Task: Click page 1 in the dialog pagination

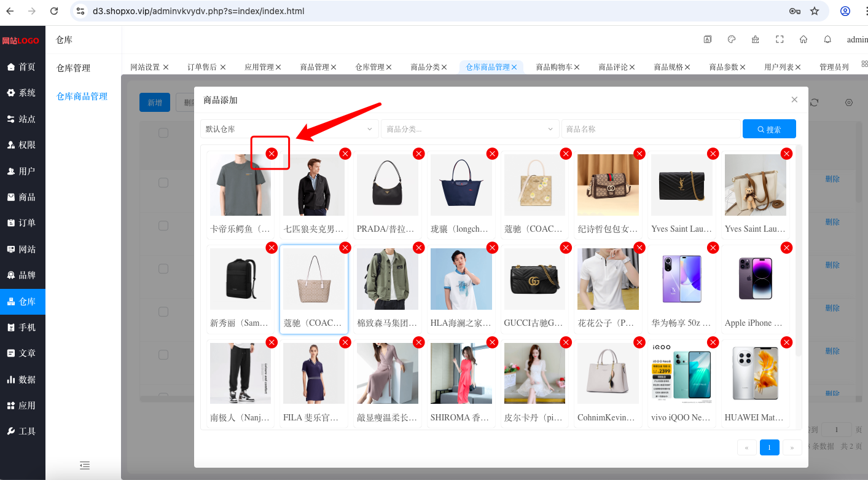Action: coord(769,447)
